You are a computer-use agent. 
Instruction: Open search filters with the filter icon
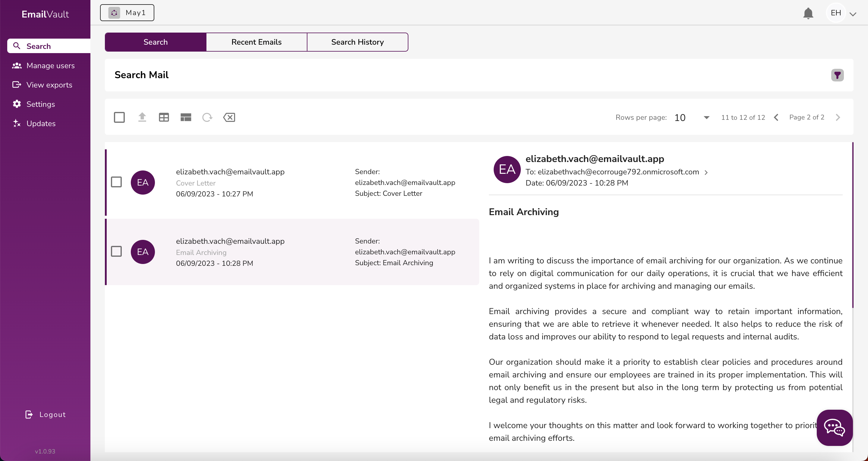[x=838, y=75]
